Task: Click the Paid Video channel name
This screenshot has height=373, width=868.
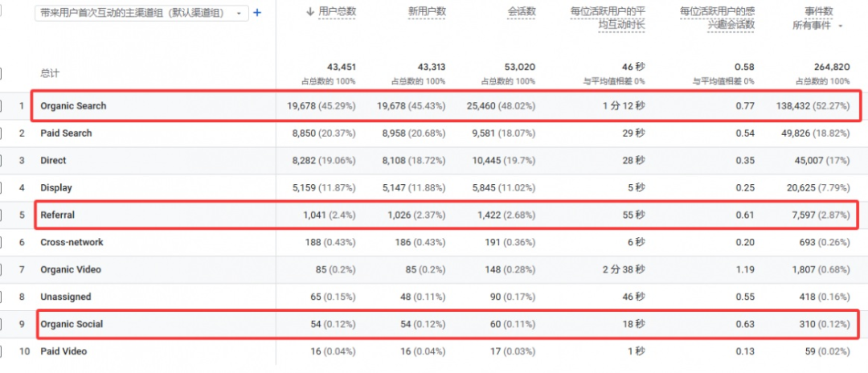Action: tap(63, 352)
